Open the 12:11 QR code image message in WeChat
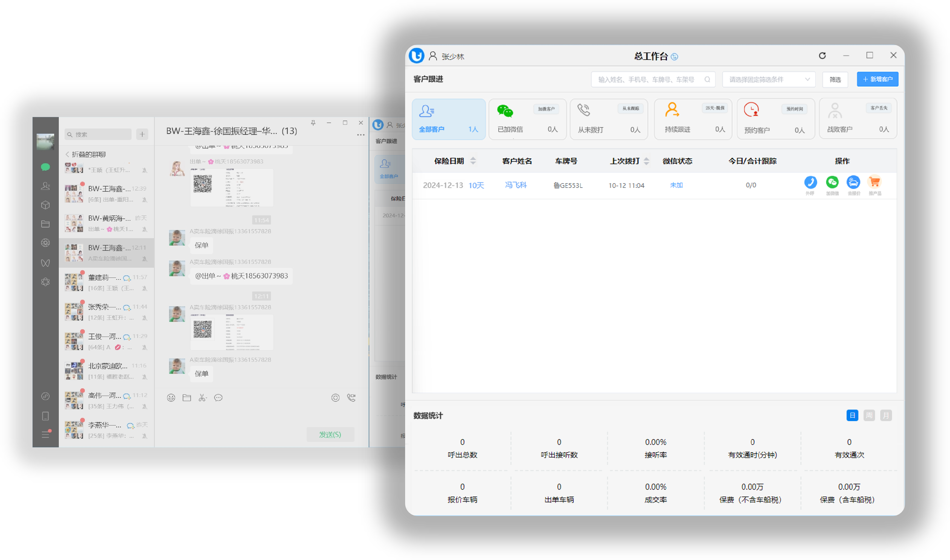The height and width of the screenshot is (560, 950). pyautogui.click(x=231, y=332)
